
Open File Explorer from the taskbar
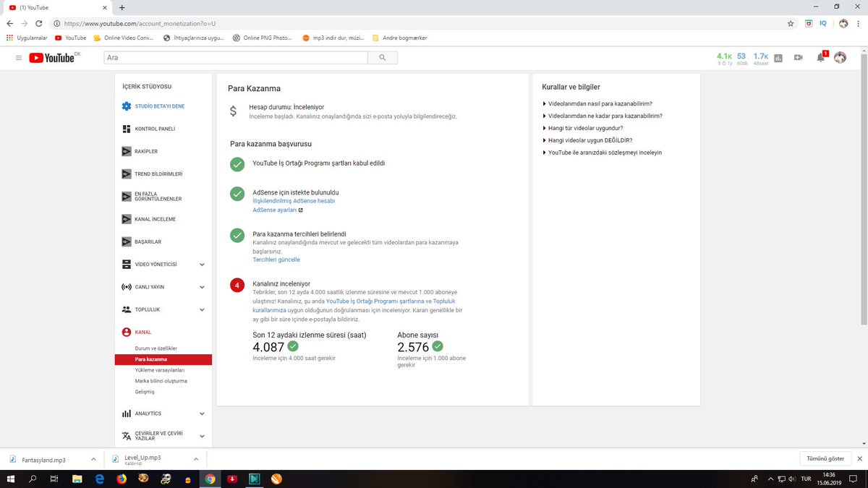(77, 479)
